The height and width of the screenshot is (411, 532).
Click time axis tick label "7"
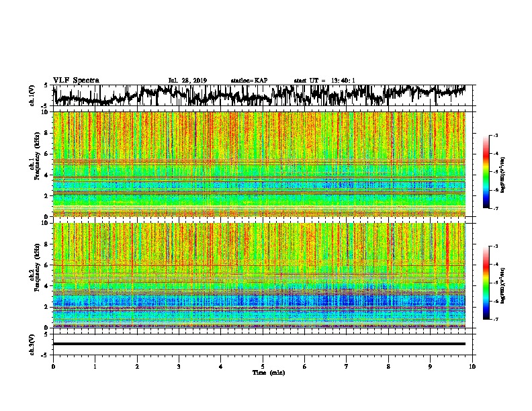click(347, 367)
